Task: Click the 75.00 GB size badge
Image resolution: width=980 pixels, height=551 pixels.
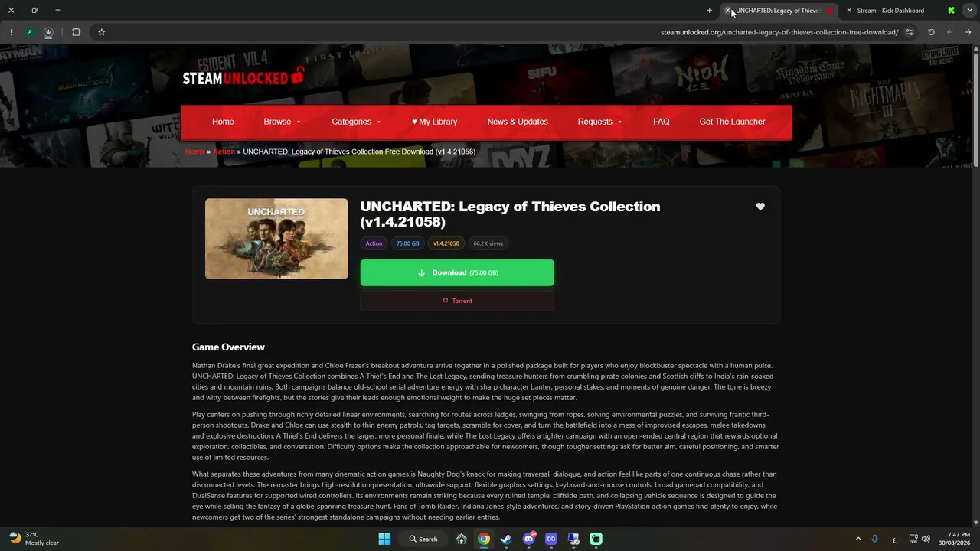Action: click(x=407, y=243)
